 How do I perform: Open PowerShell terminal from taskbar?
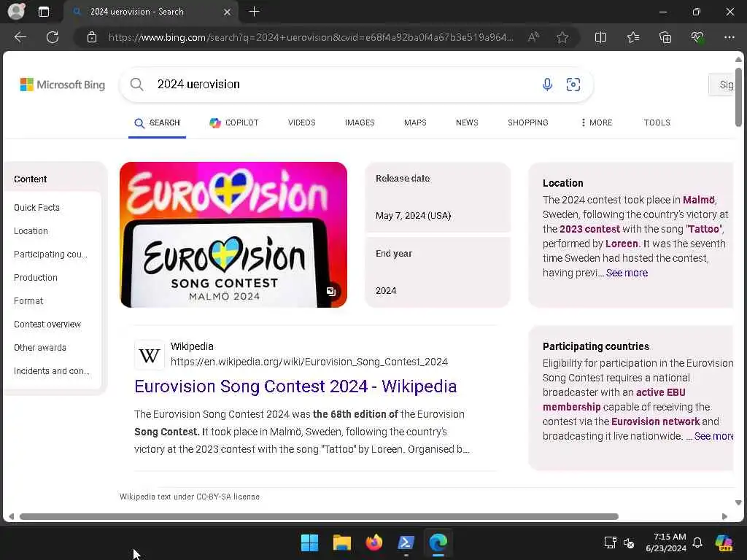pos(406,542)
